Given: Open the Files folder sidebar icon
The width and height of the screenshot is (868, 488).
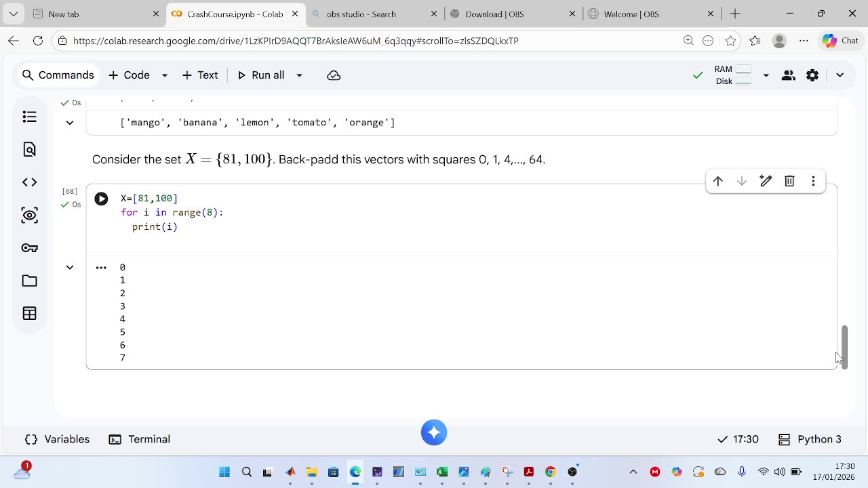Looking at the screenshot, I should [x=29, y=281].
